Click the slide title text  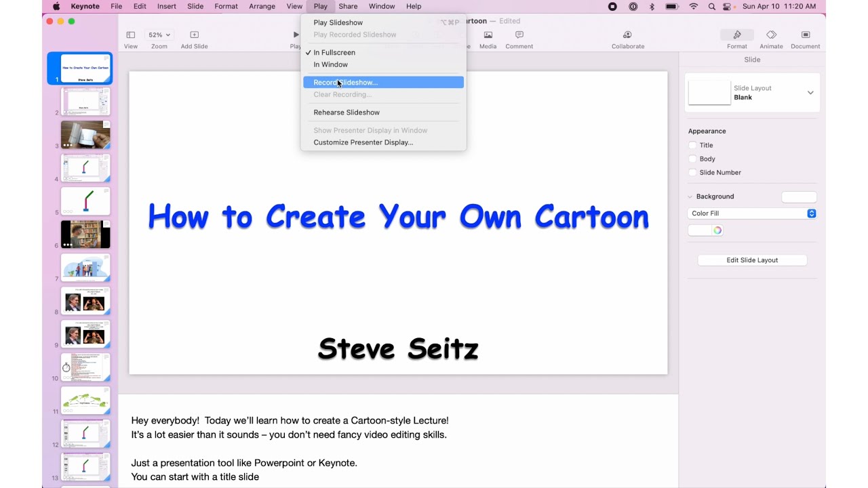click(x=398, y=217)
